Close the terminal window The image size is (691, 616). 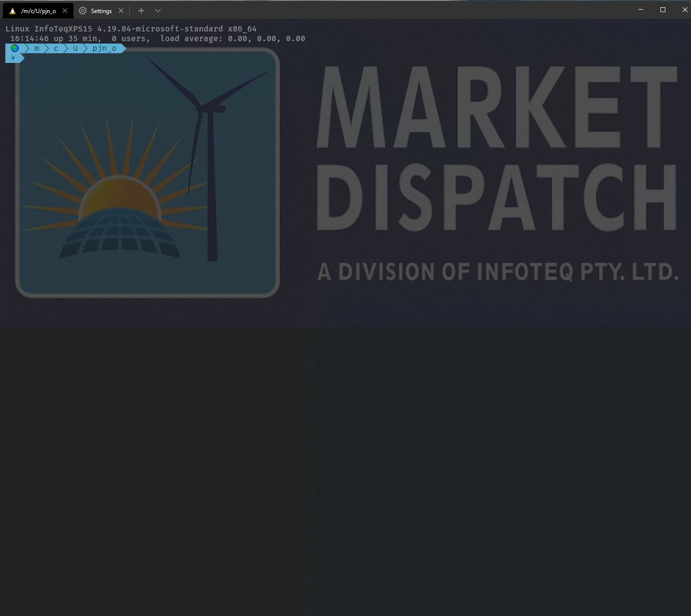[x=685, y=10]
